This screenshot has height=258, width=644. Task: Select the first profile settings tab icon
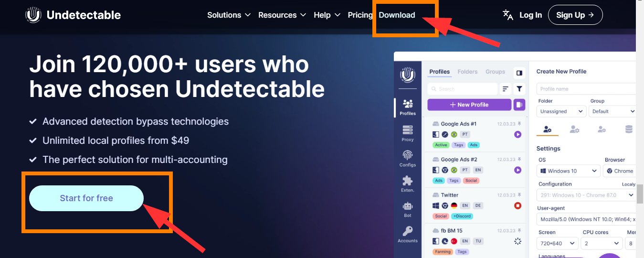[x=548, y=129]
